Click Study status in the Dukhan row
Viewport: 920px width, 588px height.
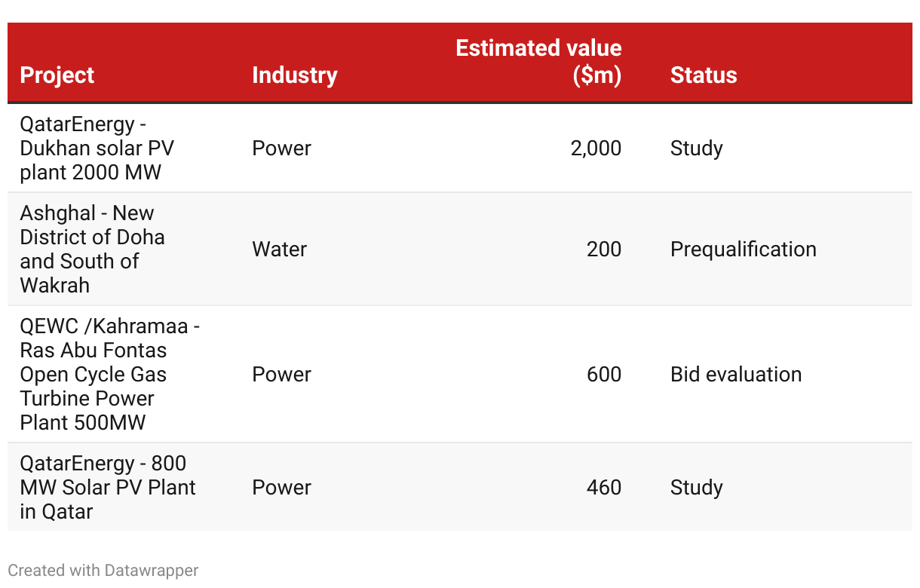[697, 149]
